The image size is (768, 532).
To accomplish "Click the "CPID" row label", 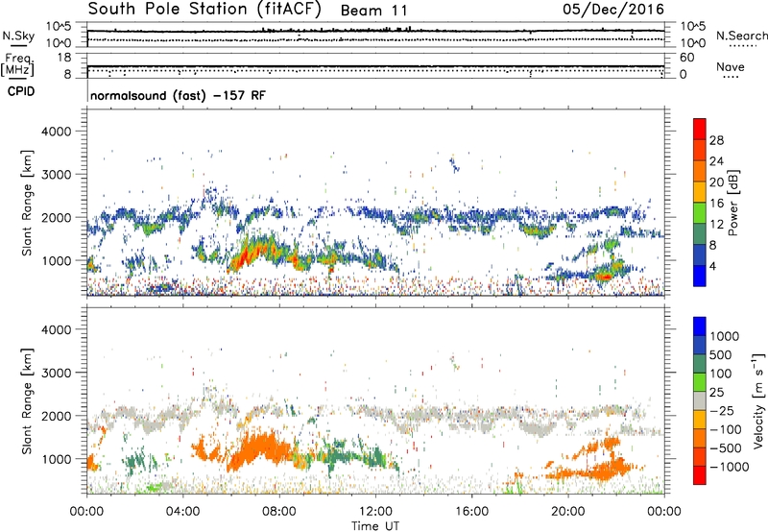I will coord(21,91).
